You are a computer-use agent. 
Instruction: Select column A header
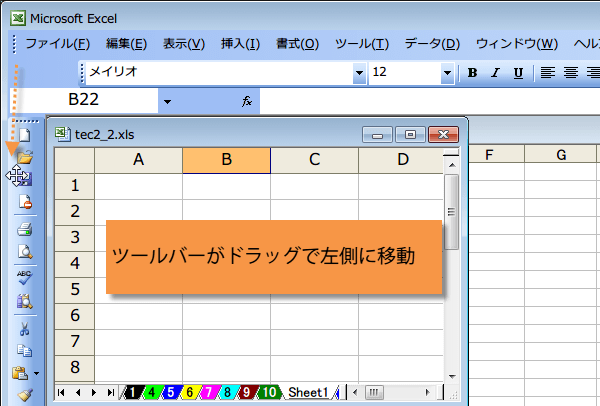[x=139, y=160]
